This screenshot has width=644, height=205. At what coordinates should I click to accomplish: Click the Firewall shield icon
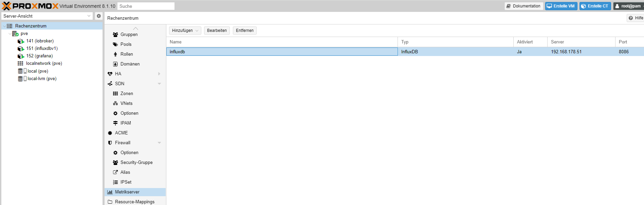pos(110,143)
